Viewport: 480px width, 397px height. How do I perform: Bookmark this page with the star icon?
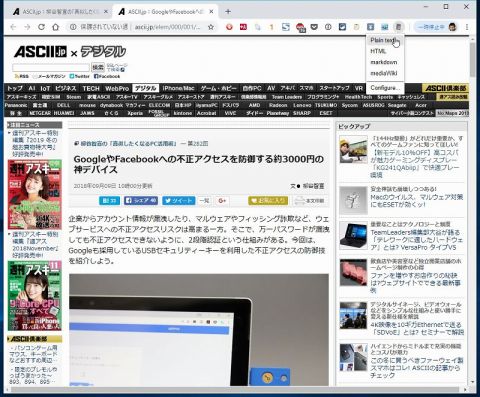[x=211, y=27]
